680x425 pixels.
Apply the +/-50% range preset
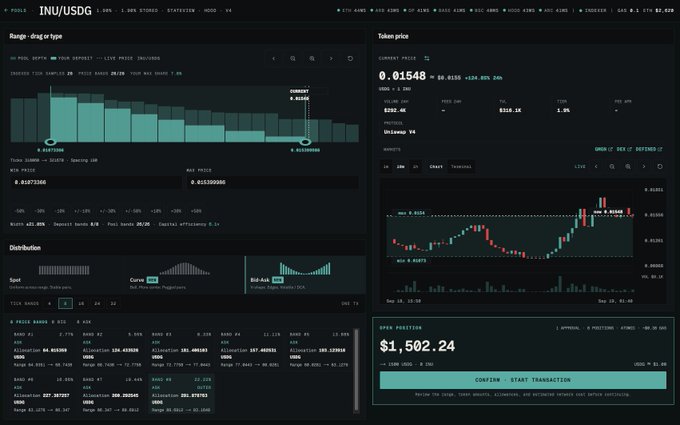[x=133, y=211]
